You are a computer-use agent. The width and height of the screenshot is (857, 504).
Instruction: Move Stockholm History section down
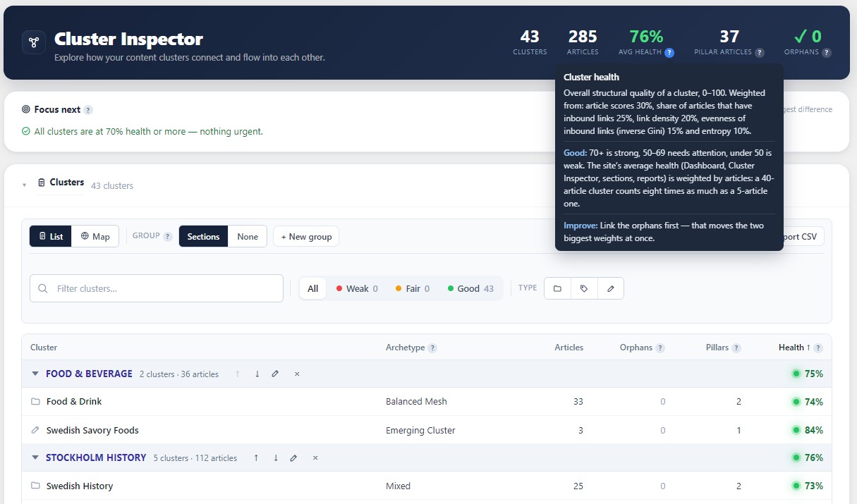[276, 458]
